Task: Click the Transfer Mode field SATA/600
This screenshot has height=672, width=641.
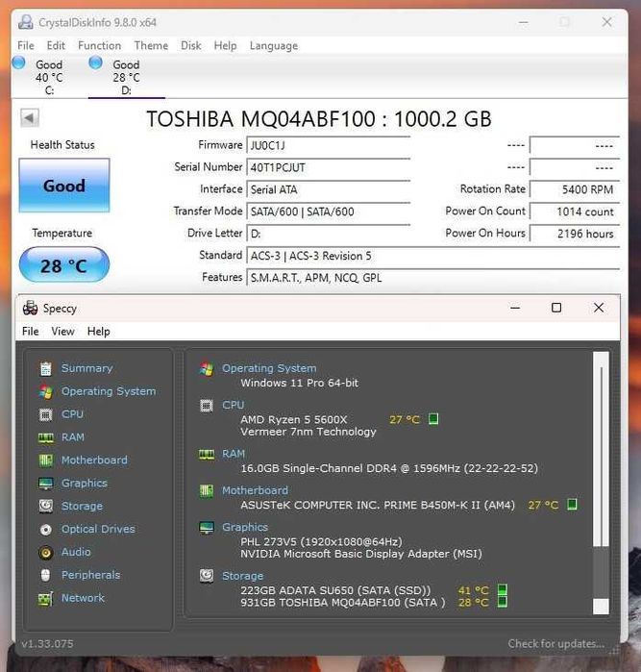Action: [x=329, y=212]
